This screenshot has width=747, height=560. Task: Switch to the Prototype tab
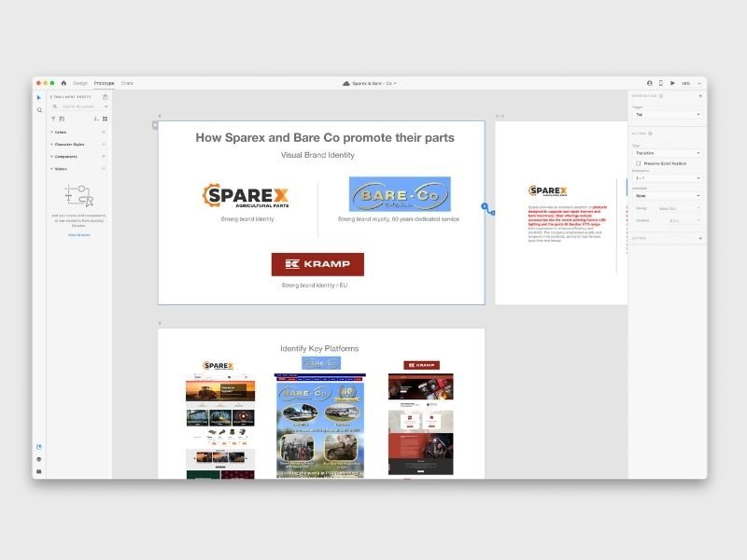point(104,83)
